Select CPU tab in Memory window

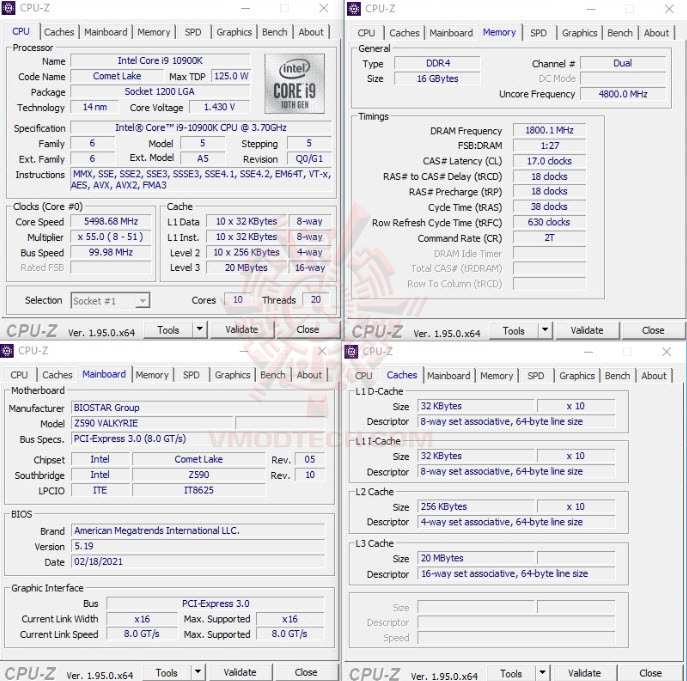tap(366, 33)
